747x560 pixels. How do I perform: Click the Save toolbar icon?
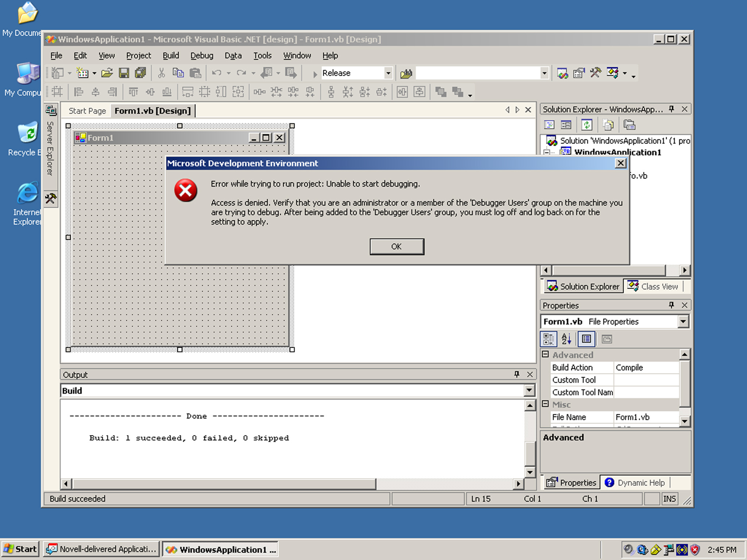[124, 73]
